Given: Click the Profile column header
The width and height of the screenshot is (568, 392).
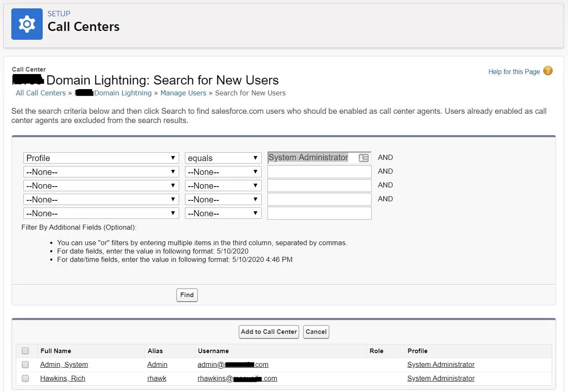Looking at the screenshot, I should coord(418,351).
